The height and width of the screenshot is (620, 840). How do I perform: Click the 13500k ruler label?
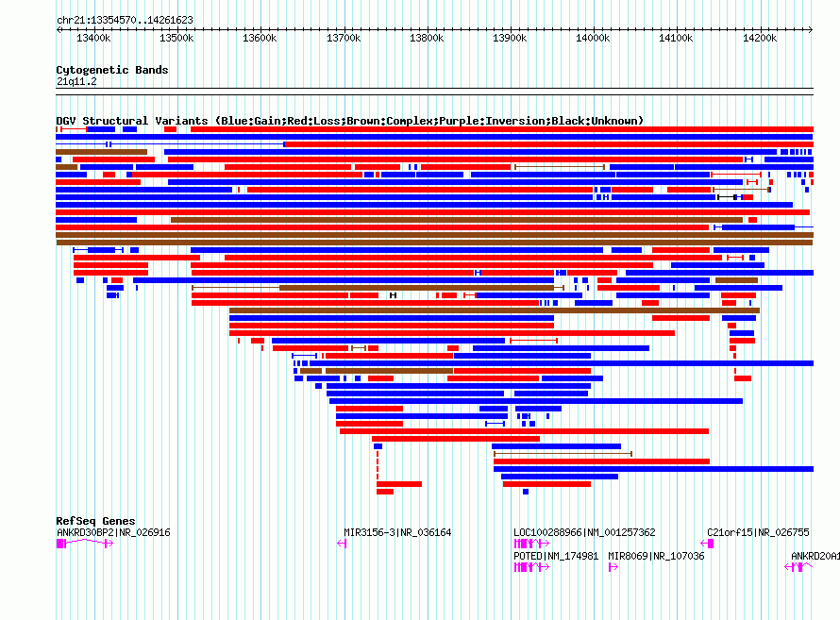[176, 38]
